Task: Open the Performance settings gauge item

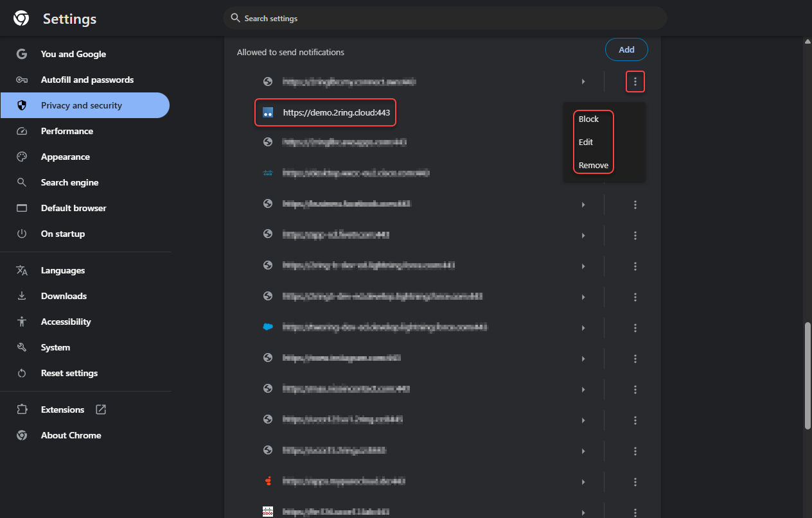Action: click(85, 131)
